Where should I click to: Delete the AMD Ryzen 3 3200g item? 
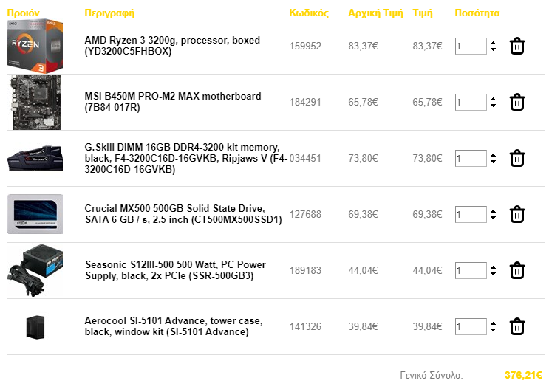[516, 47]
